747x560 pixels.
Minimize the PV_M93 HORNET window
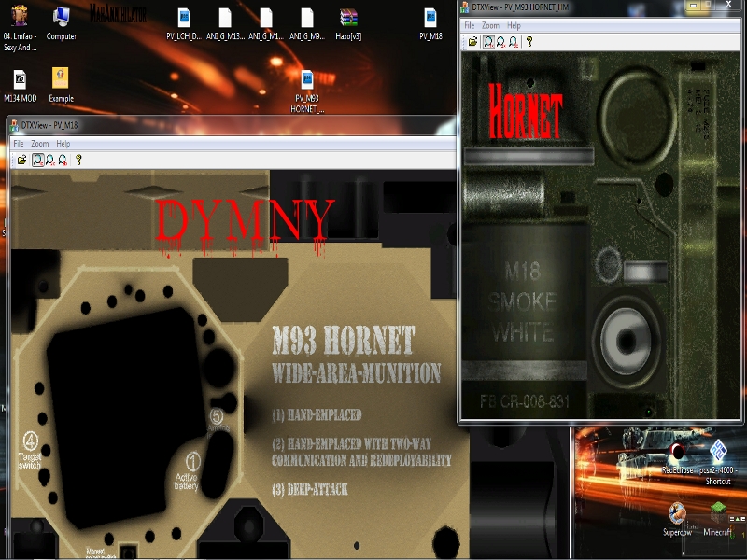pyautogui.click(x=694, y=6)
